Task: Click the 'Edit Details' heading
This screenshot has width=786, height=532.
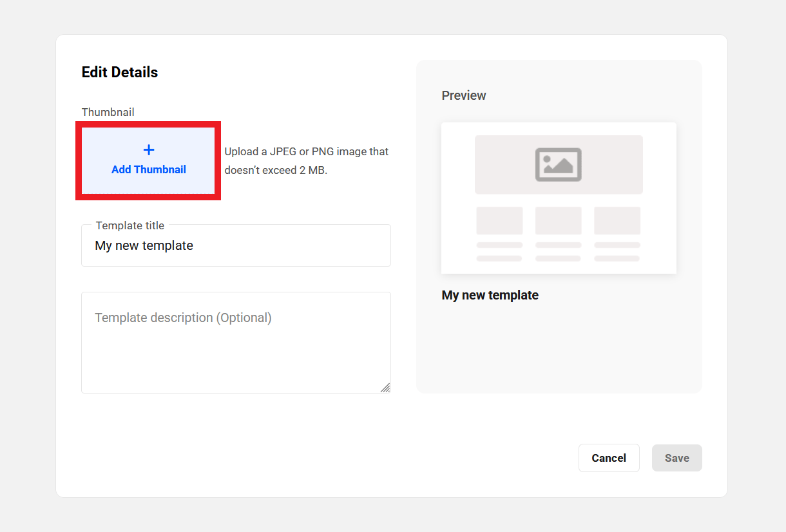Action: click(x=120, y=72)
